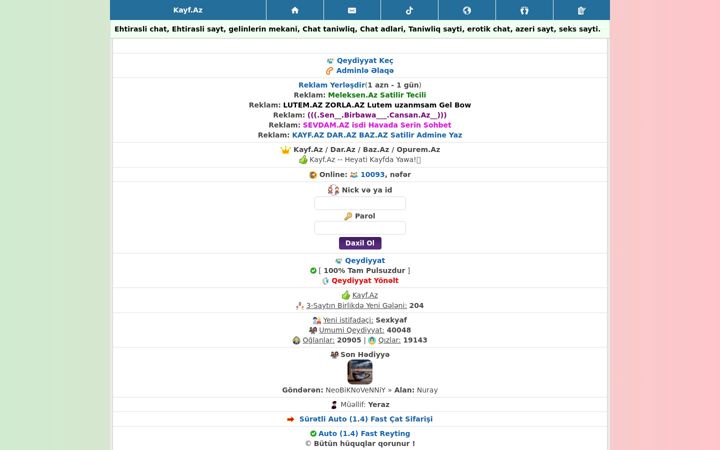
Task: Click the Kayf.Az / Dar.Az / Baz.Az / Opurem.Az text
Action: 366,150
